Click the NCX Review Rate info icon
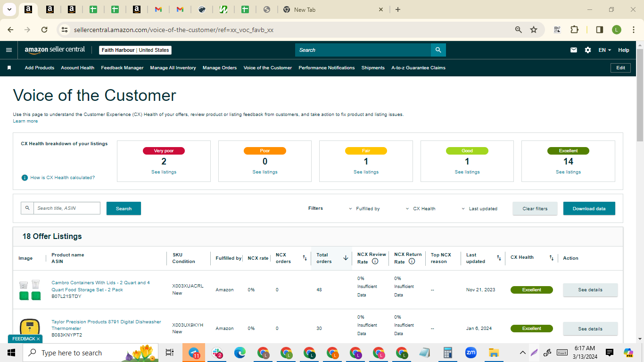Image resolution: width=644 pixels, height=362 pixels. pyautogui.click(x=375, y=261)
